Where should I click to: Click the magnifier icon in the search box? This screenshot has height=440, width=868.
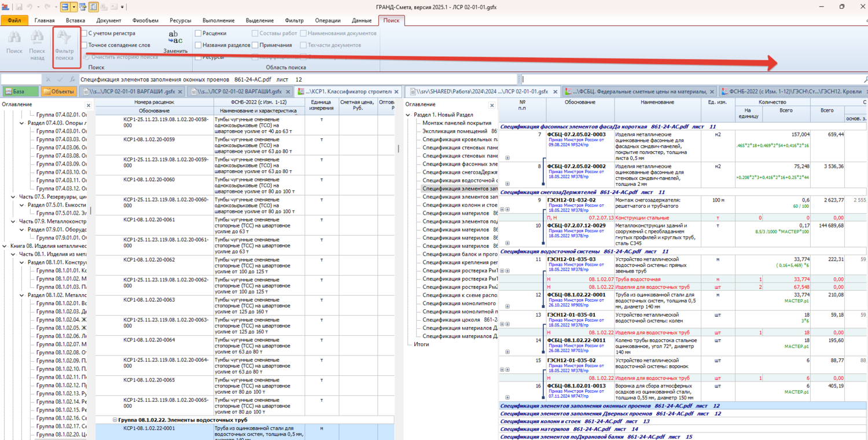(866, 79)
